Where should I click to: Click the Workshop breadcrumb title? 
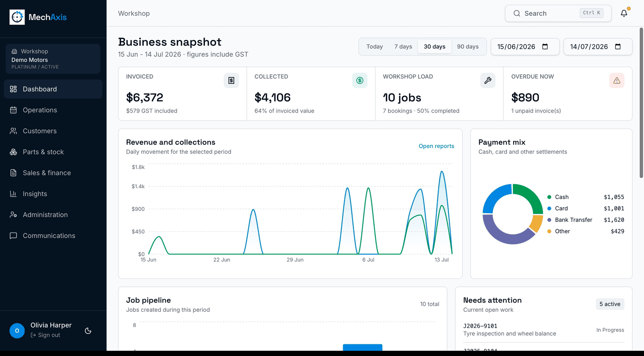click(134, 13)
